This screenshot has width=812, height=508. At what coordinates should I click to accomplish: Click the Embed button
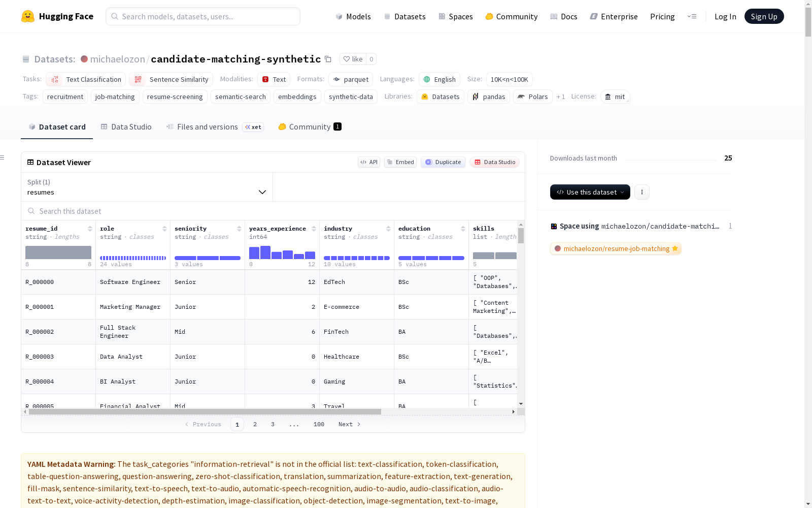pyautogui.click(x=400, y=162)
